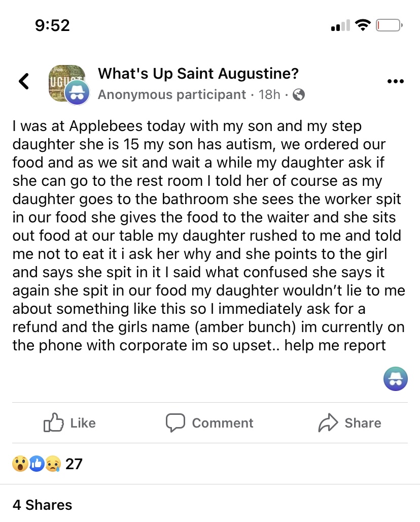This screenshot has width=420, height=522.
Task: Tap the speech bubble comment icon
Action: (175, 422)
